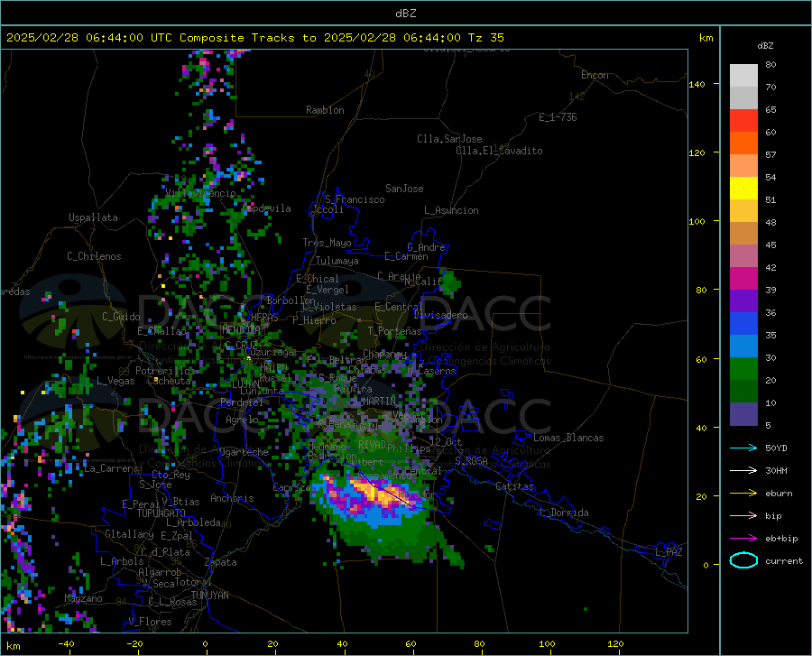Select the royal blue 36 dBZ swatch
This screenshot has height=656, width=812.
(743, 324)
